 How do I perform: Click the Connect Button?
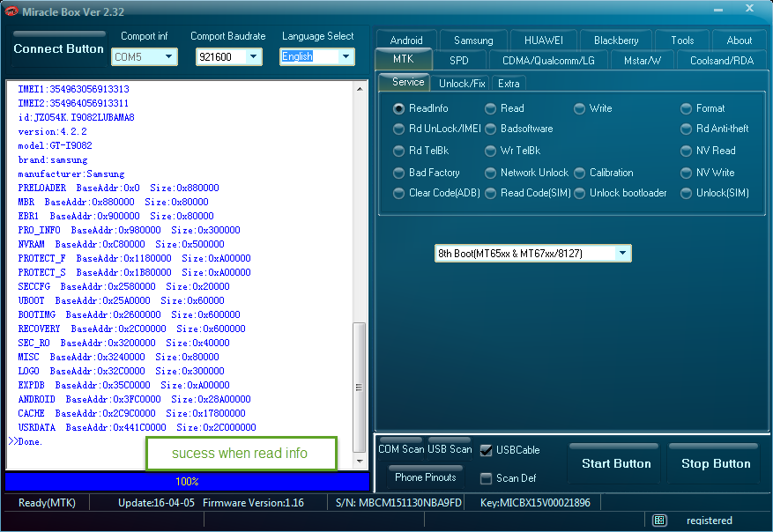tap(59, 48)
